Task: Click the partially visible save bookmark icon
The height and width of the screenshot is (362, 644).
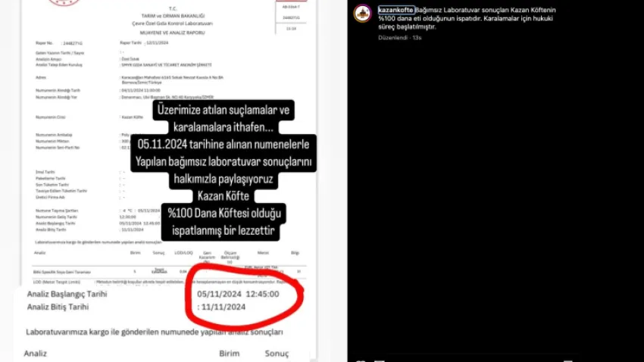Action: click(567, 360)
